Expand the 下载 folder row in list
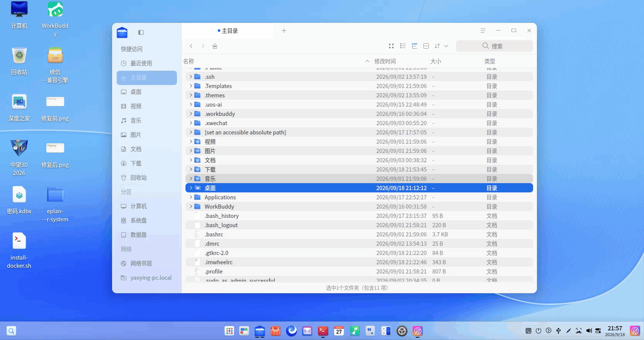Screen dimensions: 644x340 click(x=191, y=169)
